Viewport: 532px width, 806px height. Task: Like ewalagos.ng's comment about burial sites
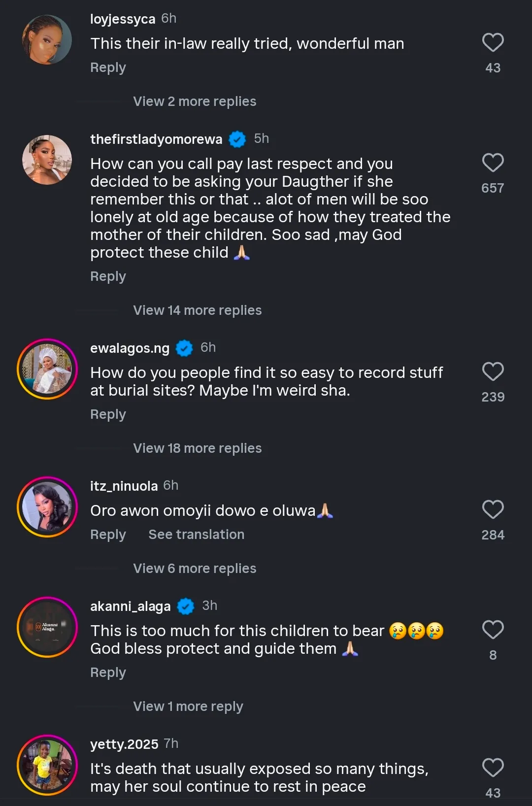point(493,372)
